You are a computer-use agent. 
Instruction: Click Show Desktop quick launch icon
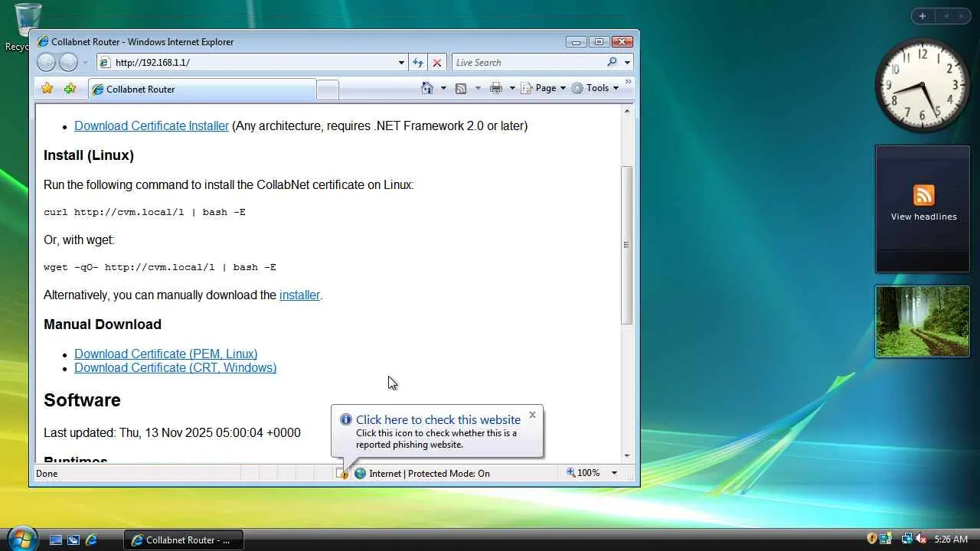pos(56,540)
